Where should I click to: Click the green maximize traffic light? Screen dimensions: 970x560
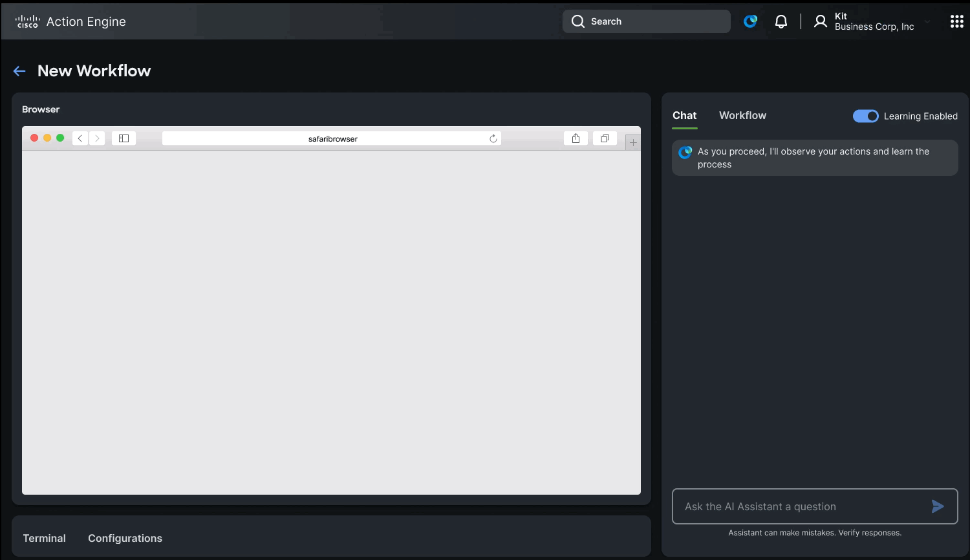pos(60,138)
